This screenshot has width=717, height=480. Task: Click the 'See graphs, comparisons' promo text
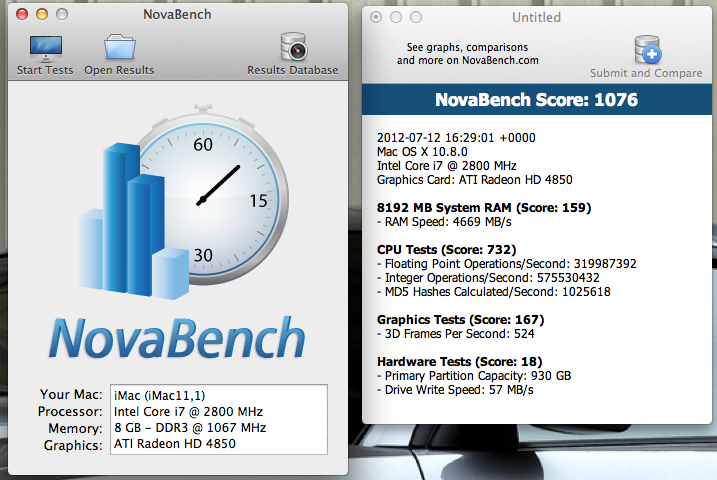(467, 54)
